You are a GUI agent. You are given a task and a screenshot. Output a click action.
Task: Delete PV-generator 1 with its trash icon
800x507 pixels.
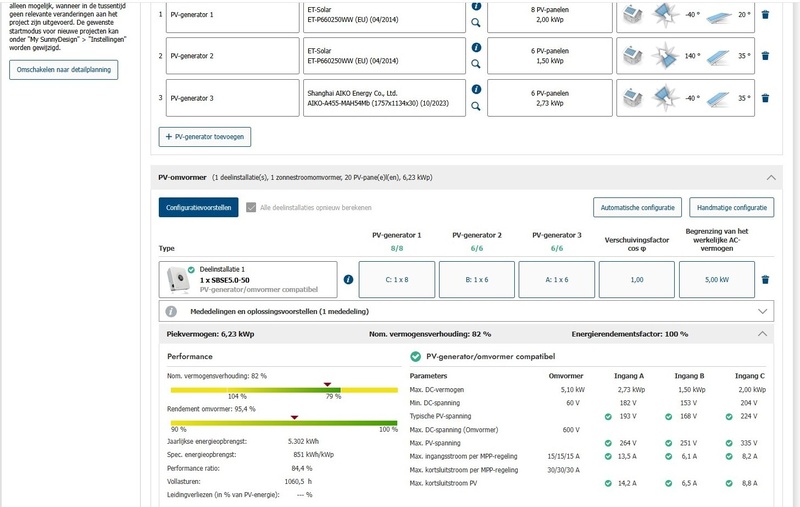tap(765, 15)
